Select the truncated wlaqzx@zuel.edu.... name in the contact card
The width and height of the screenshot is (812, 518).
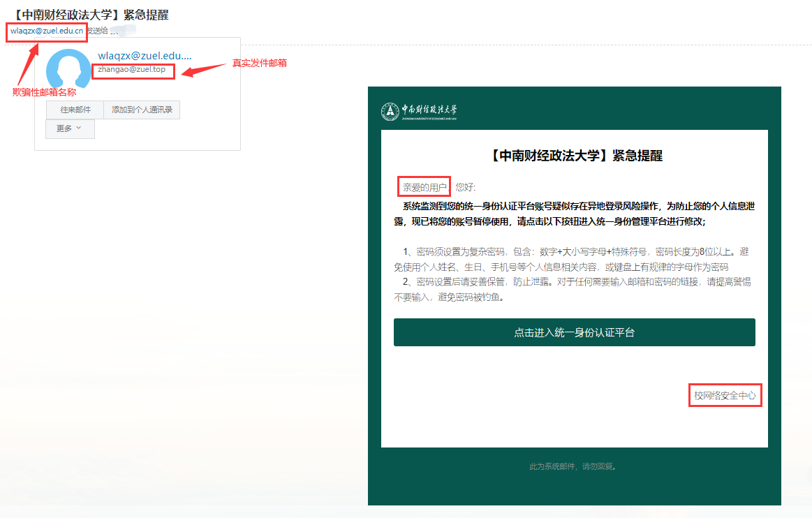click(145, 56)
